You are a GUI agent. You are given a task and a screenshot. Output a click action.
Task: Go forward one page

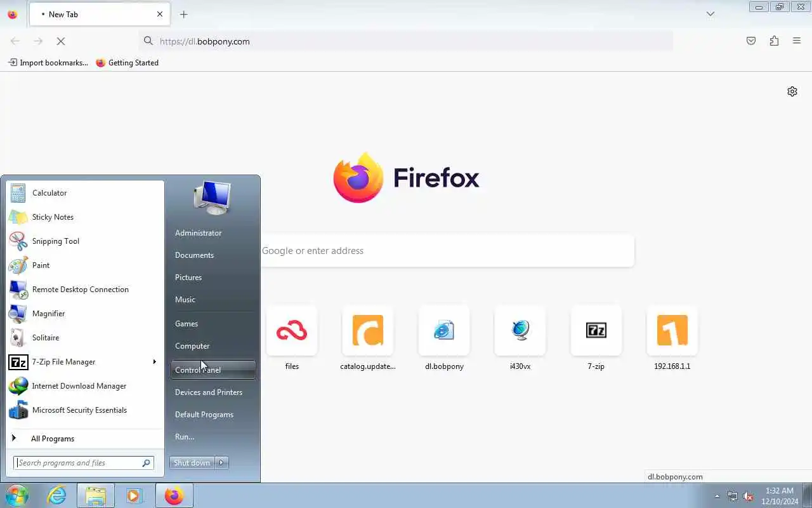coord(38,41)
